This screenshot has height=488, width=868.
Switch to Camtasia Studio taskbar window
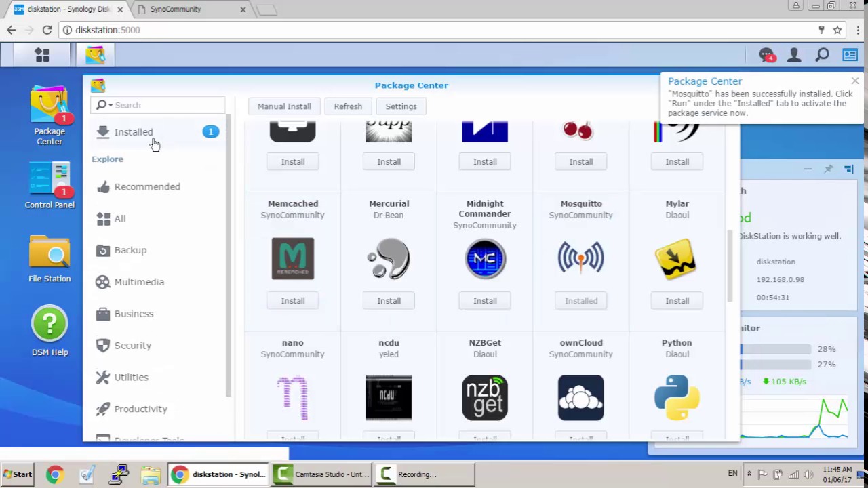pos(321,474)
